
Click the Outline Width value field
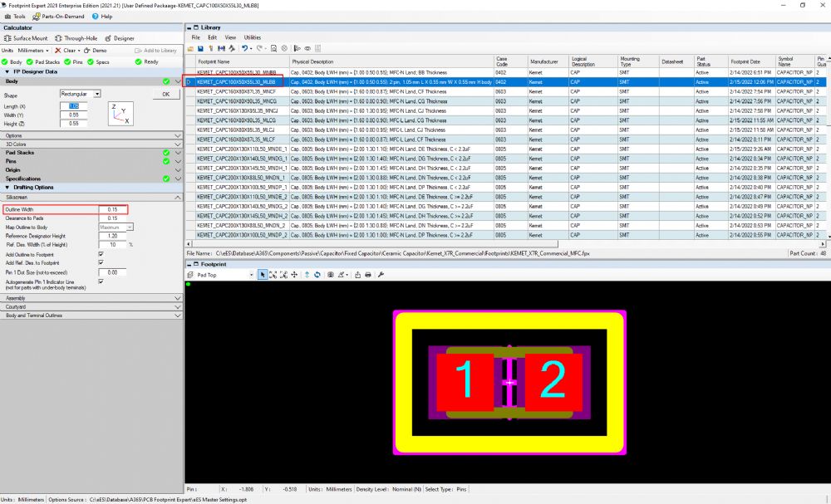(x=112, y=209)
